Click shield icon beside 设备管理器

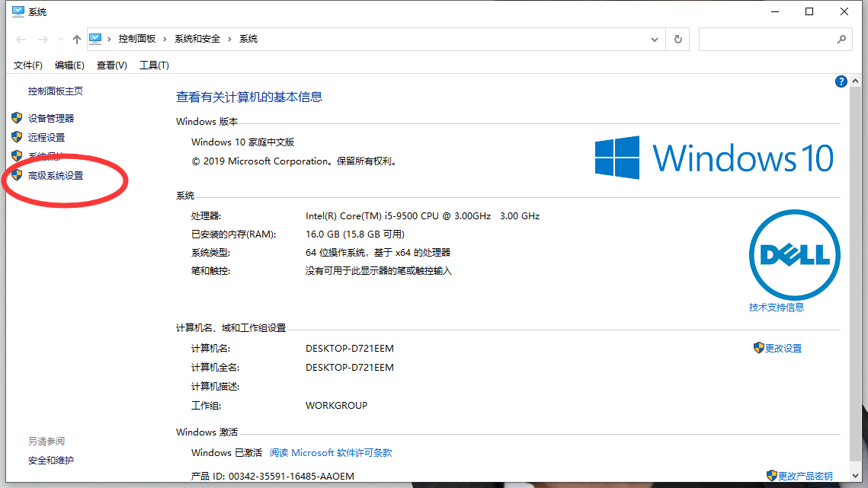pos(17,118)
